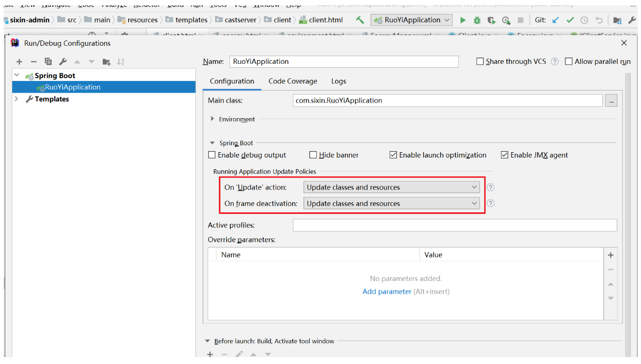The width and height of the screenshot is (641, 364).
Task: Click the profiler run icon in toolbar
Action: 506,20
